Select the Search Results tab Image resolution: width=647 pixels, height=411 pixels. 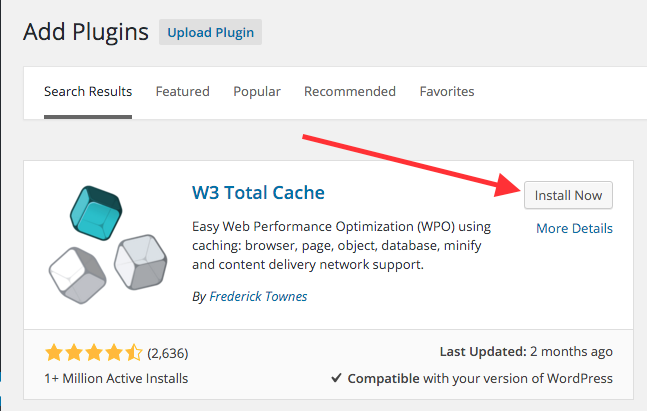tap(88, 91)
